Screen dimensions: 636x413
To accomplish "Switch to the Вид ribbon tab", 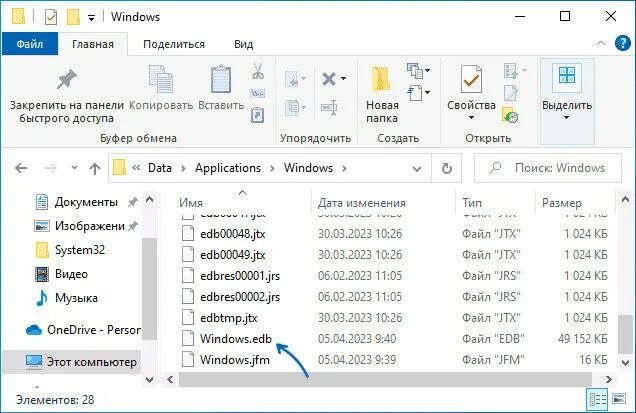I will point(243,44).
